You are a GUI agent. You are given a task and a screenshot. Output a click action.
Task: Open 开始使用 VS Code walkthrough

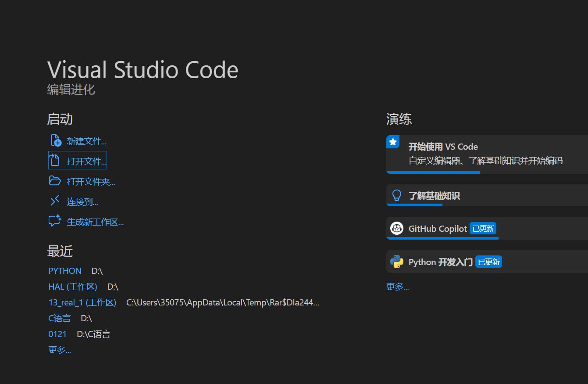pyautogui.click(x=487, y=154)
